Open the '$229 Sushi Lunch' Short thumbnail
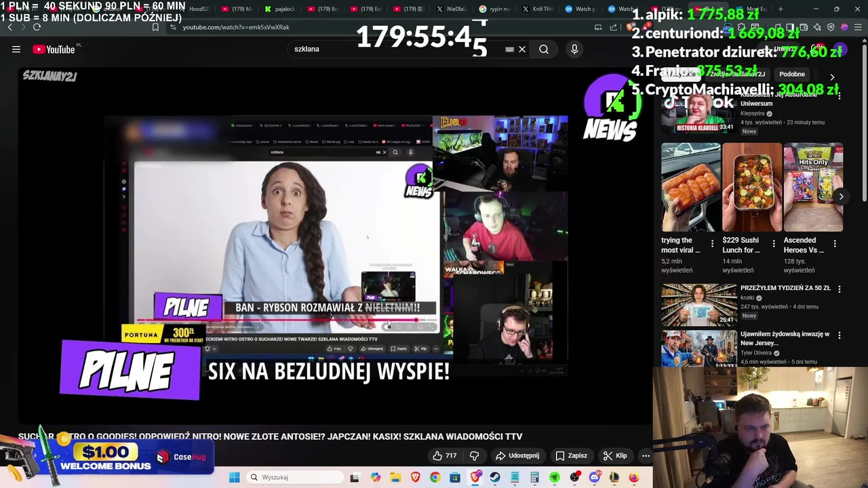 [752, 187]
